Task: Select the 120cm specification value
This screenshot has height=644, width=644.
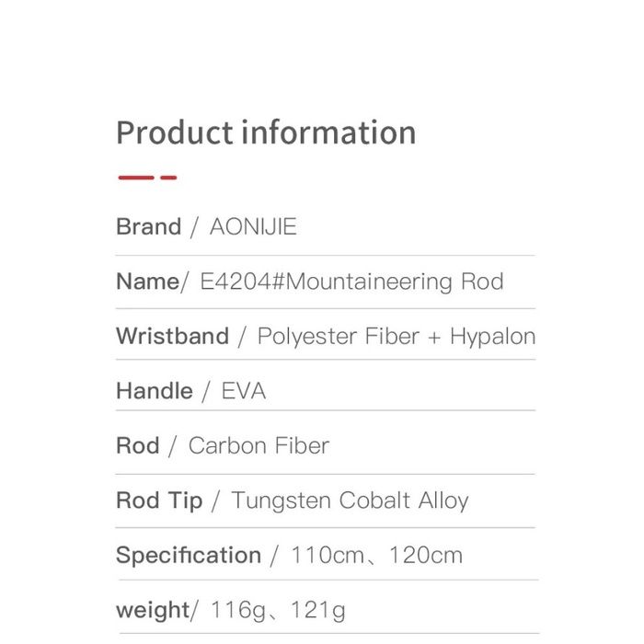Action: coord(426,556)
